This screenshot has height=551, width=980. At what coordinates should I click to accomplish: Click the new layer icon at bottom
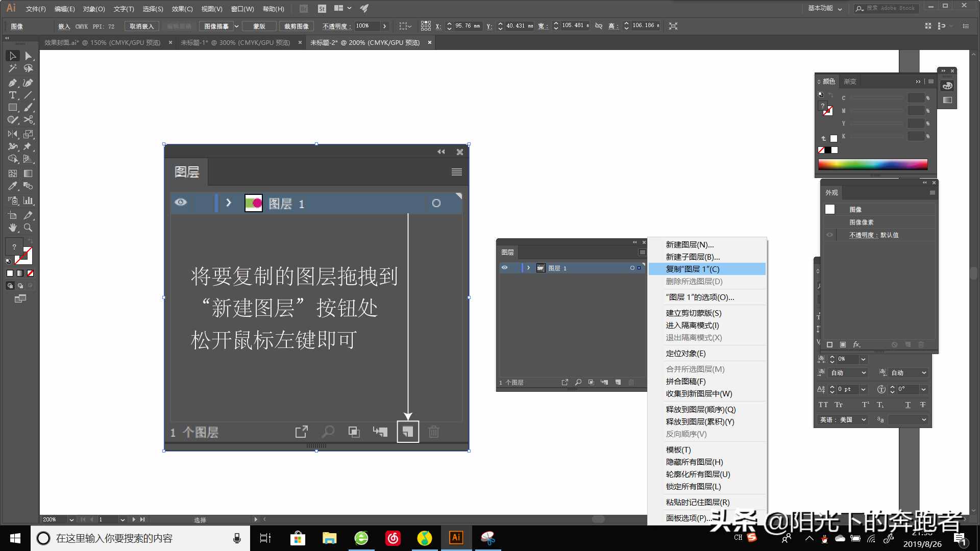[x=408, y=431]
